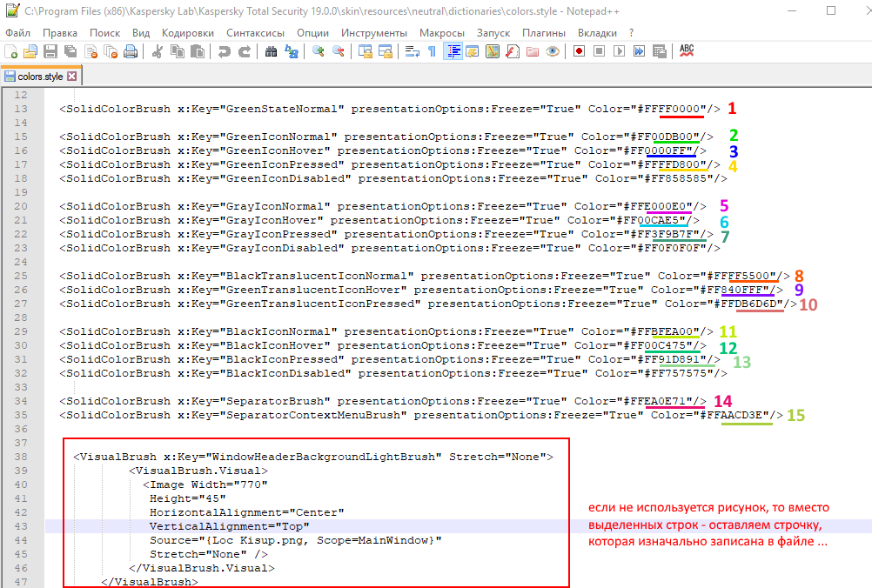
Task: Open the Плагины menu
Action: 544,33
